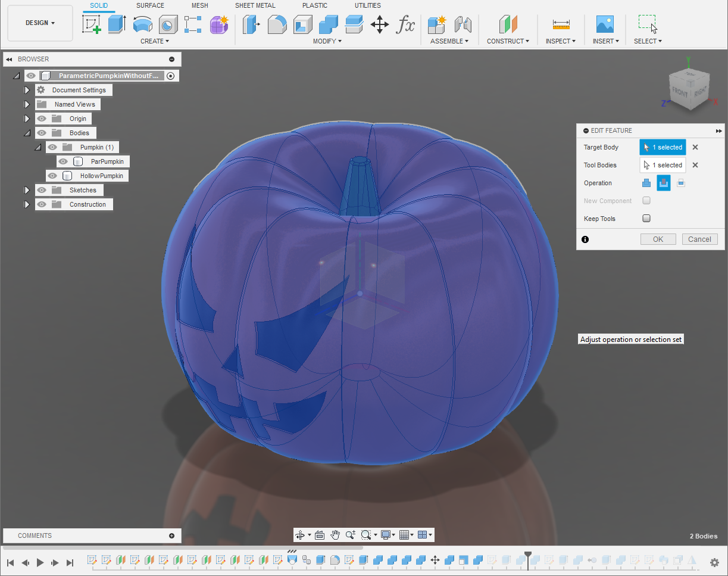Click the Offset Face tool icon
Image resolution: width=728 pixels, height=576 pixels.
(x=354, y=24)
